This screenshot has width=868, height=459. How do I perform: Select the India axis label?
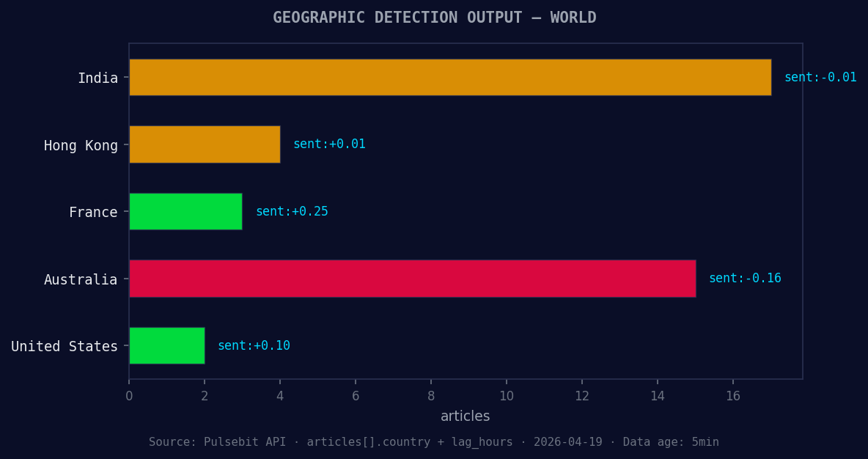(x=98, y=78)
